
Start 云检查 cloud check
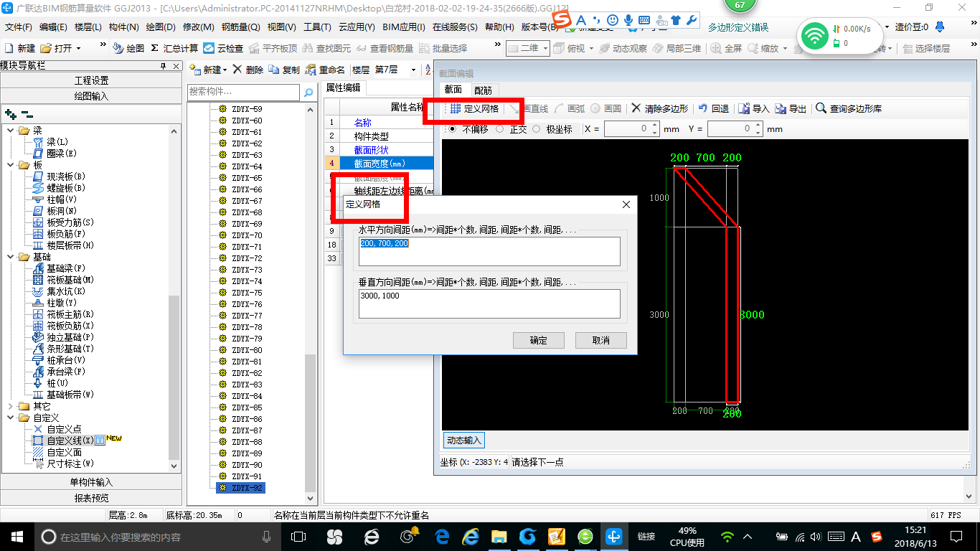[x=223, y=48]
